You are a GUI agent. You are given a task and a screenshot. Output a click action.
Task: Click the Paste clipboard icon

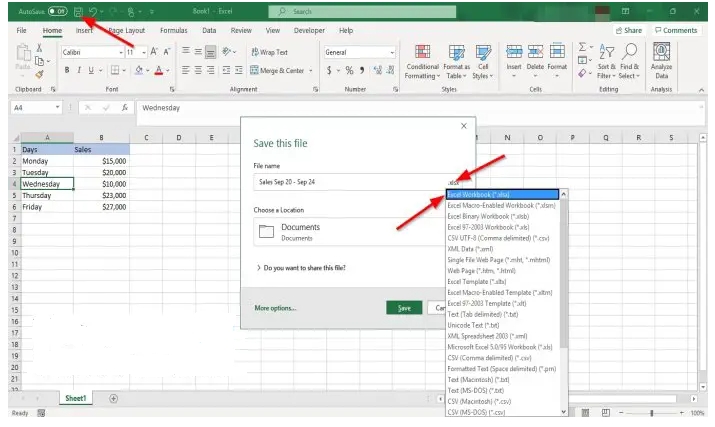pyautogui.click(x=23, y=53)
